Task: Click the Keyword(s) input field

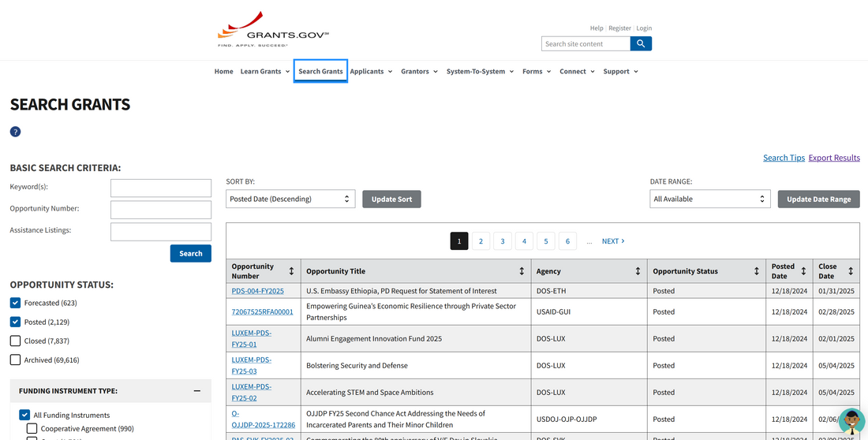Action: coord(161,188)
